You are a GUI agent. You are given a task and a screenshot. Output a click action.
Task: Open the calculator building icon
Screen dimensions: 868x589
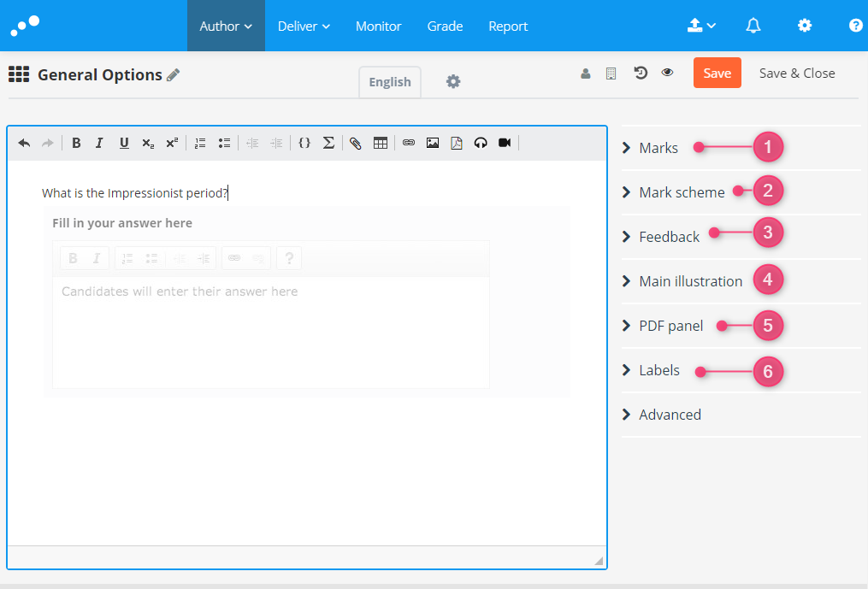pyautogui.click(x=611, y=74)
